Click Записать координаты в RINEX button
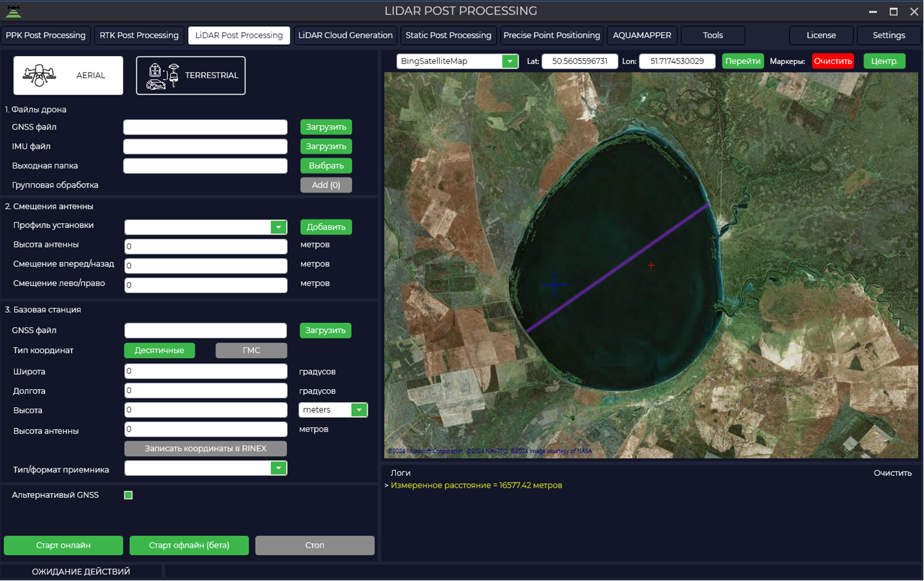 (x=206, y=449)
